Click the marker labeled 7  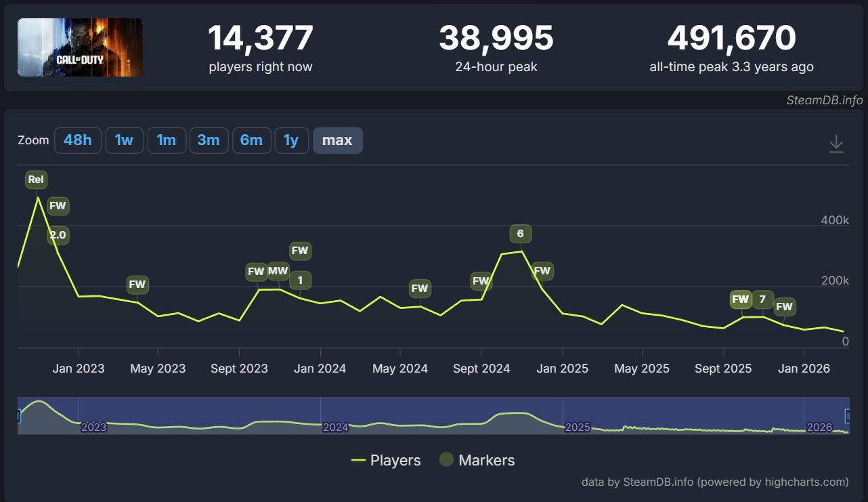tap(763, 299)
